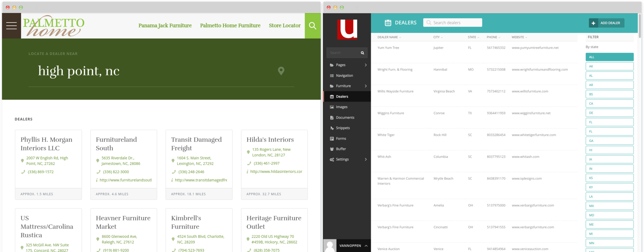Click the Vannoppen user avatar
644x252 pixels.
pyautogui.click(x=330, y=246)
